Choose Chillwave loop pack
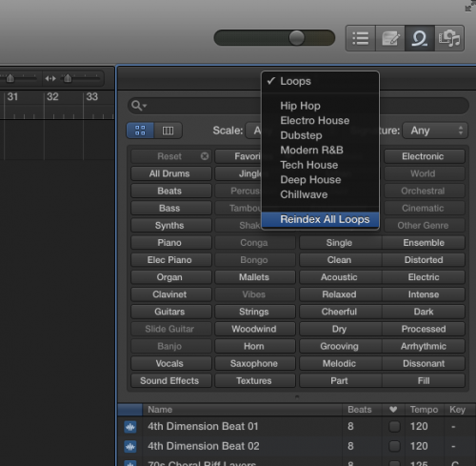This screenshot has width=476, height=466. coord(320,194)
